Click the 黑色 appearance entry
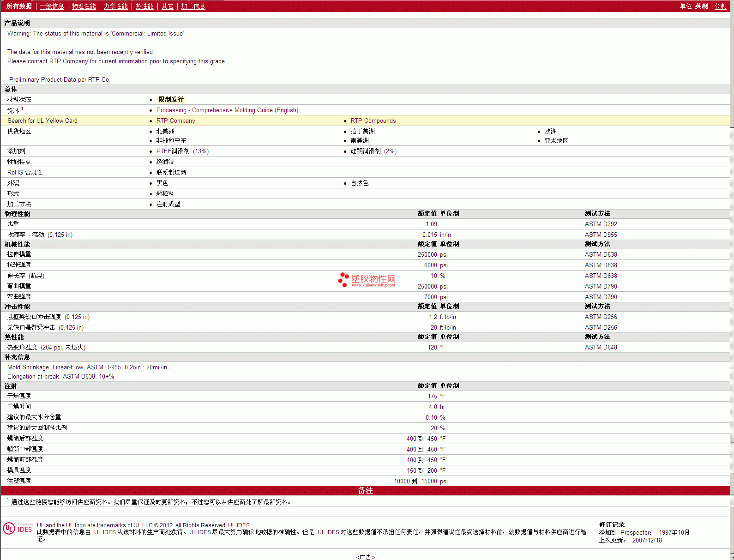This screenshot has height=560, width=734. pyautogui.click(x=162, y=183)
